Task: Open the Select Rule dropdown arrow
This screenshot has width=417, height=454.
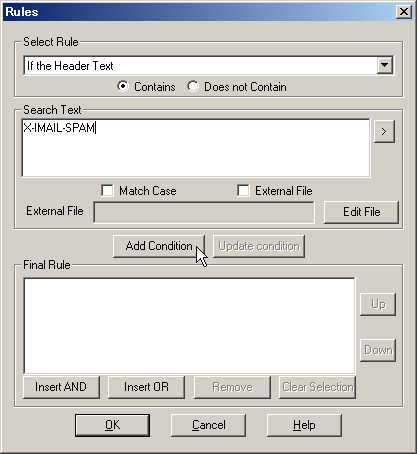Action: (384, 65)
